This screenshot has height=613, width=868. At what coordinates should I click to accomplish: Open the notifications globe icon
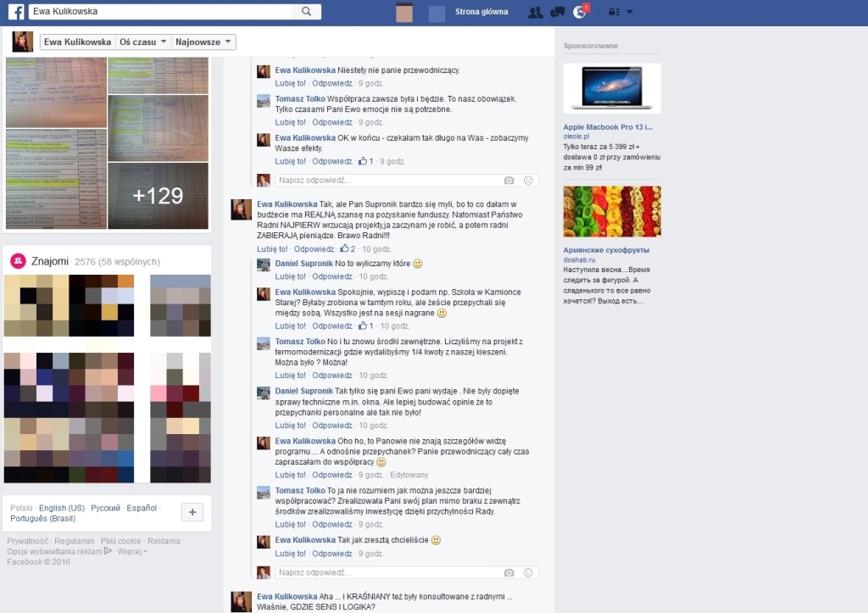click(x=580, y=12)
